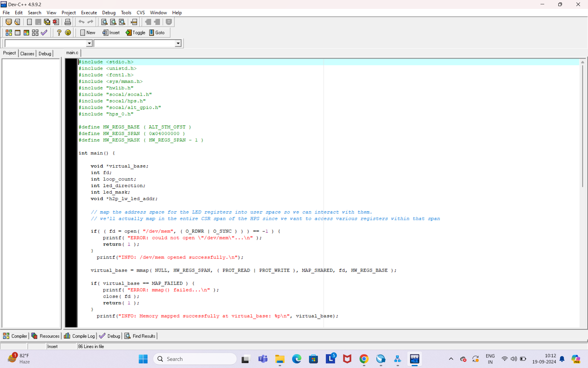Click the Find magnifier icon
This screenshot has width=588, height=368.
[x=104, y=22]
